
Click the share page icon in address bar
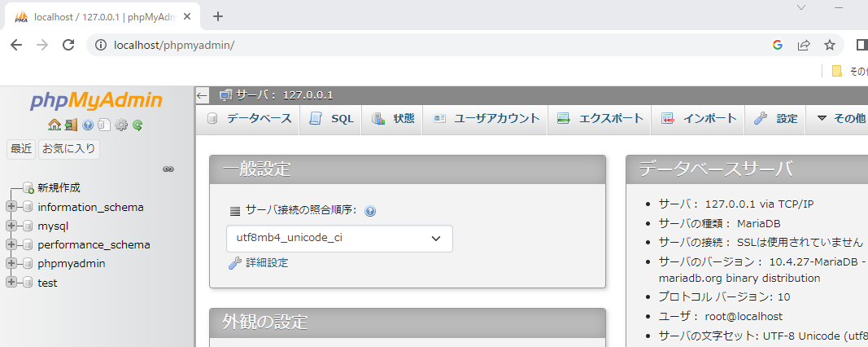click(x=804, y=45)
